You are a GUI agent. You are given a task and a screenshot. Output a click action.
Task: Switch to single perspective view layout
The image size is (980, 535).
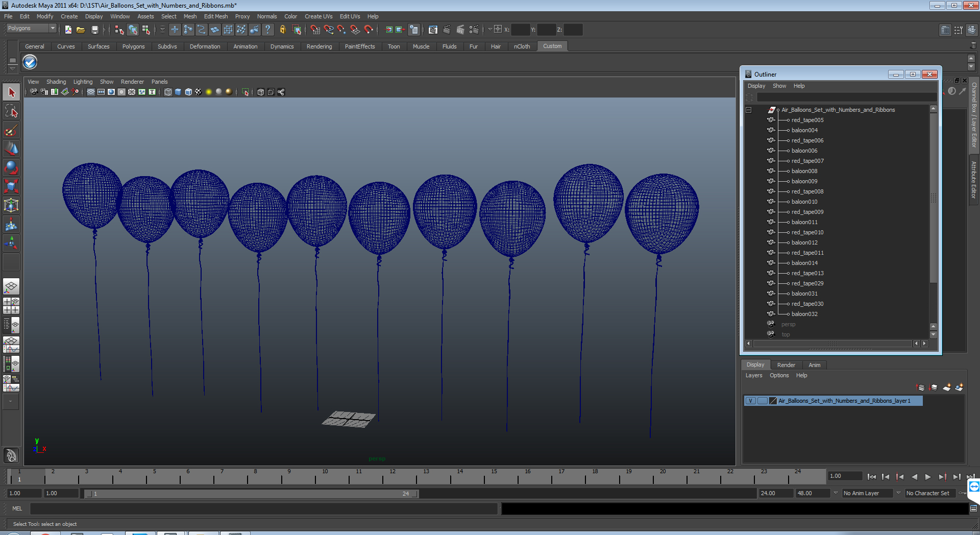(11, 286)
